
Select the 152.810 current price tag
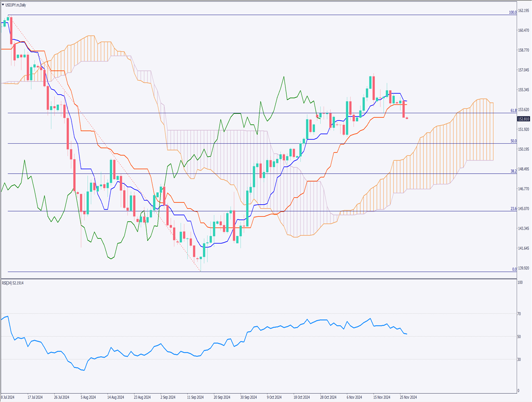click(x=524, y=118)
